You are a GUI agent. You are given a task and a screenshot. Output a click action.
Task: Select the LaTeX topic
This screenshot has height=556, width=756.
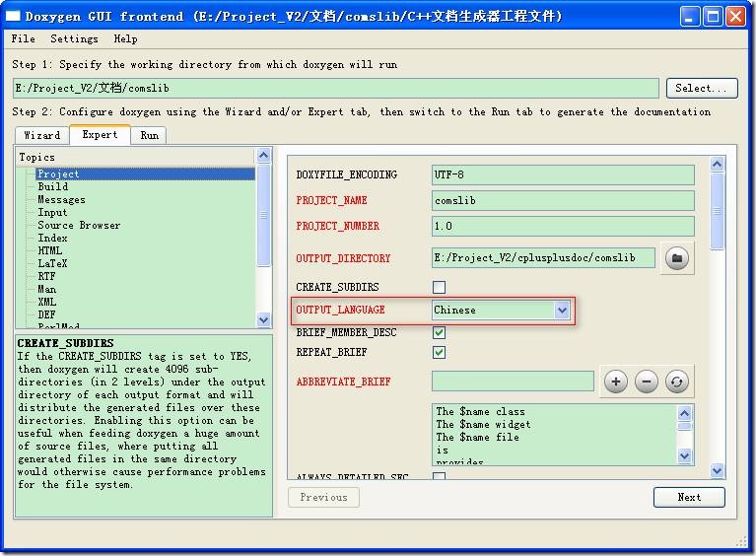(x=52, y=263)
